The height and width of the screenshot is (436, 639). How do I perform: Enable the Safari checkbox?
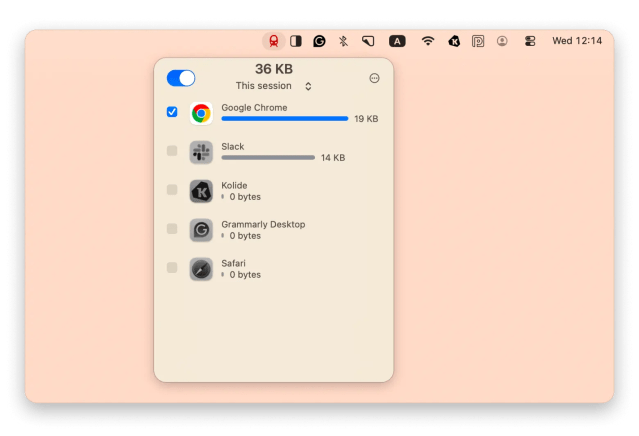172,268
